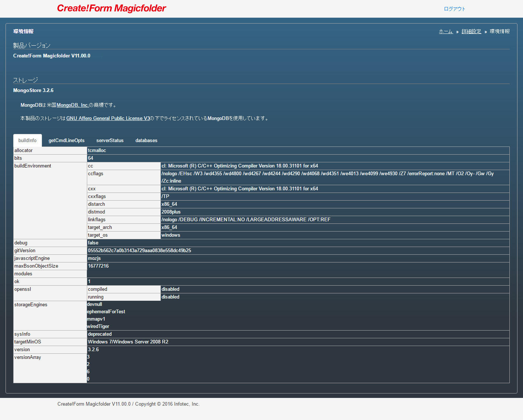Click the version row label

click(50, 350)
